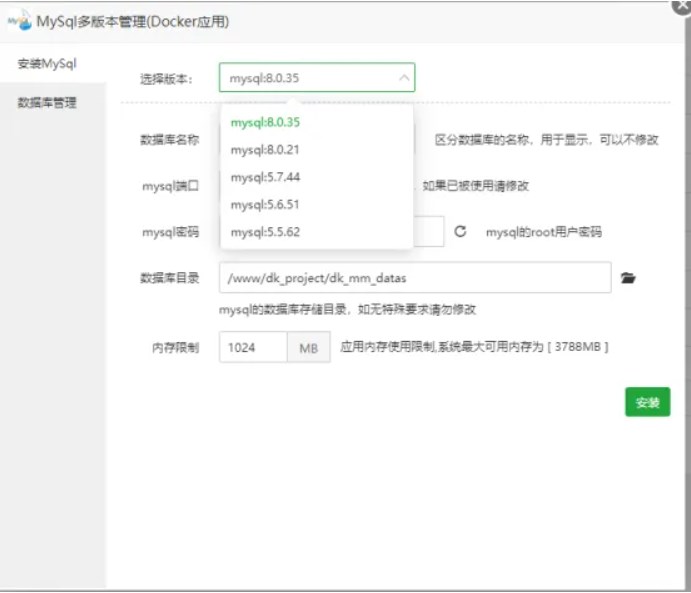This screenshot has height=593, width=691.
Task: Focus the 内存限制 input showing 1024
Action: (253, 348)
